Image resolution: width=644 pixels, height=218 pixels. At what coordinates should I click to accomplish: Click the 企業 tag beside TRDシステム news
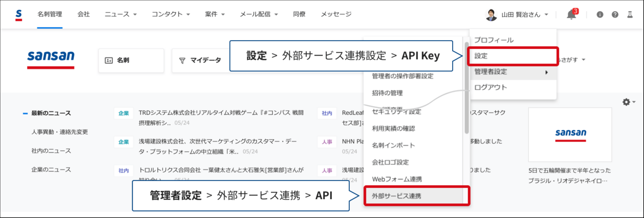click(124, 113)
